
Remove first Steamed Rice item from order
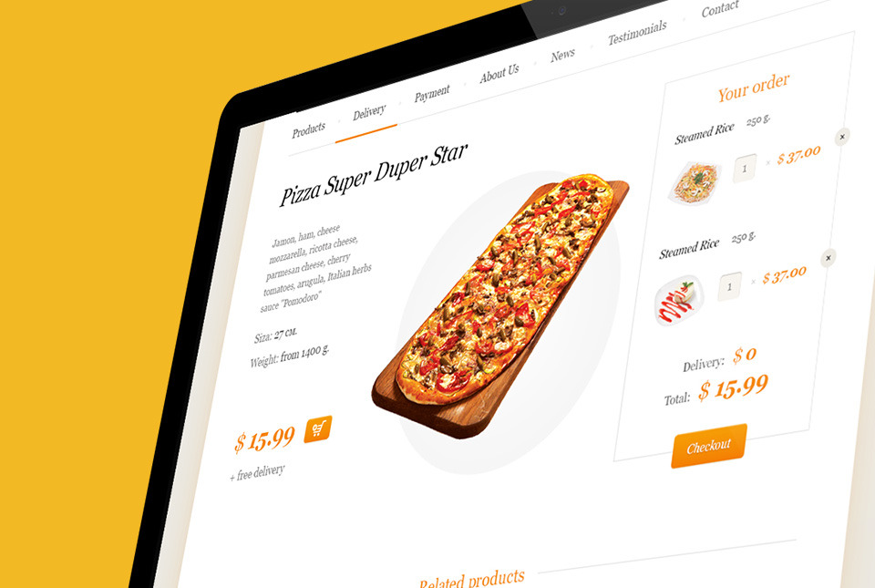click(842, 137)
